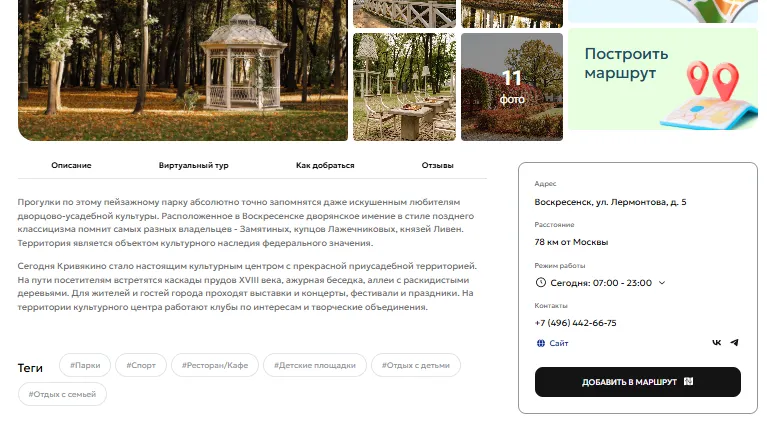Open the Виртуальный тур tab
Image resolution: width=767 pixels, height=431 pixels.
[194, 165]
